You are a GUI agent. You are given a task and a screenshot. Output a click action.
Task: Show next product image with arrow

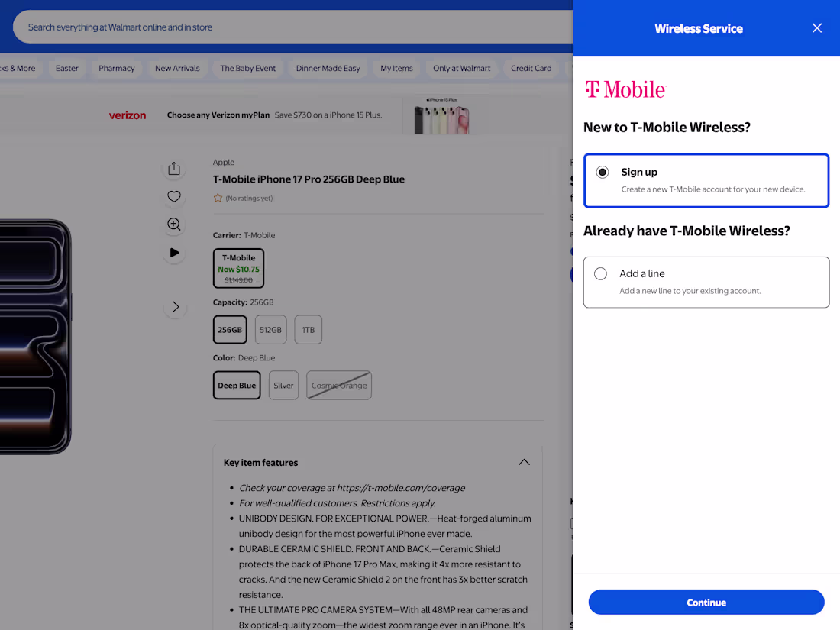click(x=175, y=307)
